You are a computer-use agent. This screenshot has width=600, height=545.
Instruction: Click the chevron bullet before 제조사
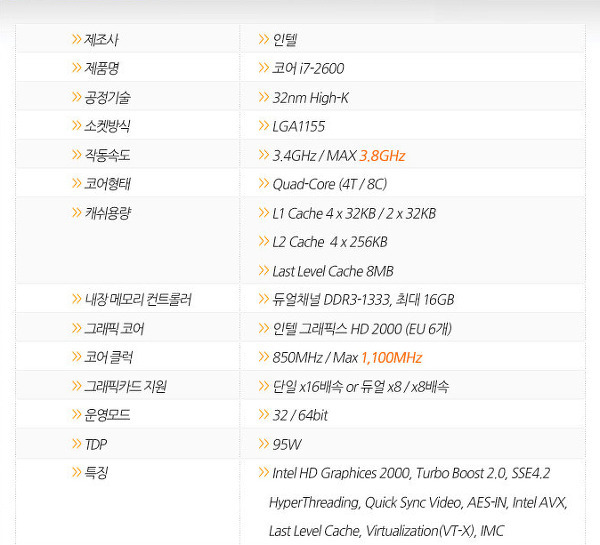(x=77, y=39)
